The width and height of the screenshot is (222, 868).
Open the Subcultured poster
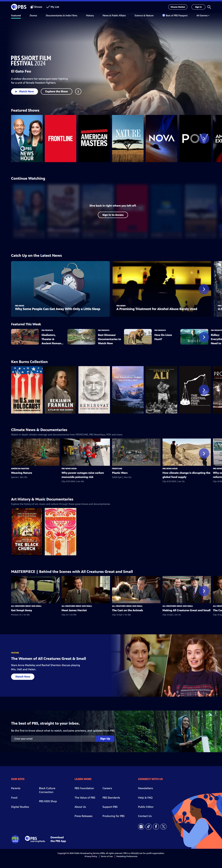[61, 532]
